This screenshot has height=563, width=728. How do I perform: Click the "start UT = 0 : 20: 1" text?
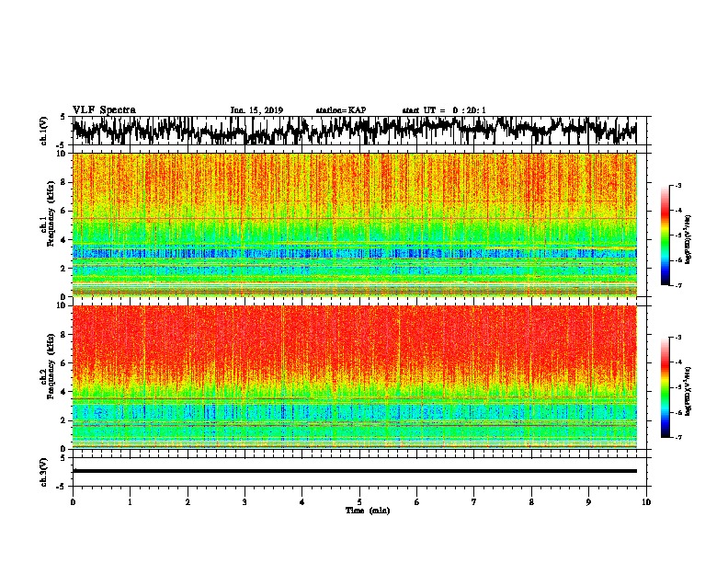444,110
